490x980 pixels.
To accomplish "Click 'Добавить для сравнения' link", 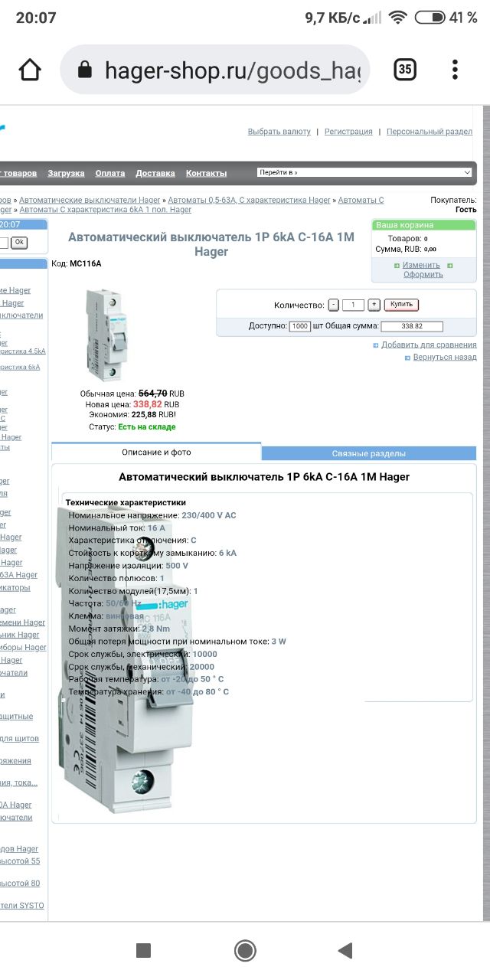I will point(429,345).
